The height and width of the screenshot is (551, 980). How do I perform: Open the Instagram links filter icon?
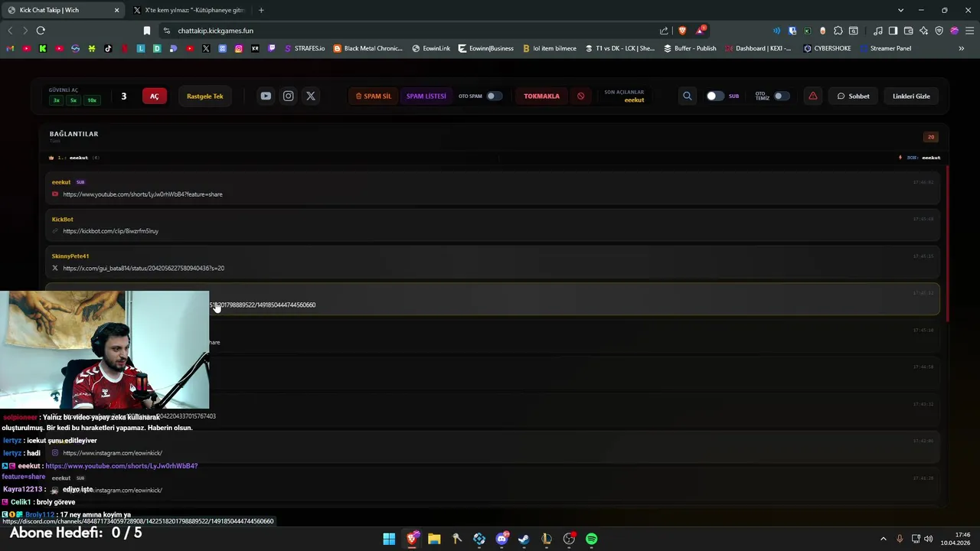tap(288, 96)
